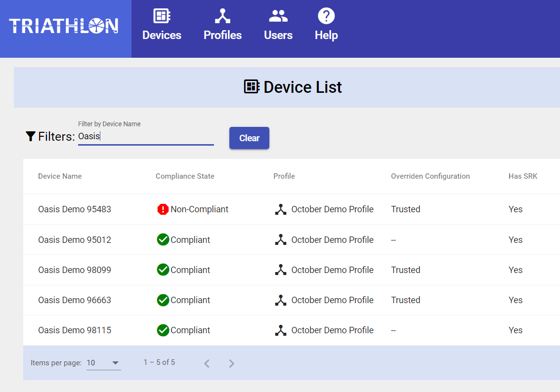Select the Users menu label
The height and width of the screenshot is (392, 560).
click(278, 36)
